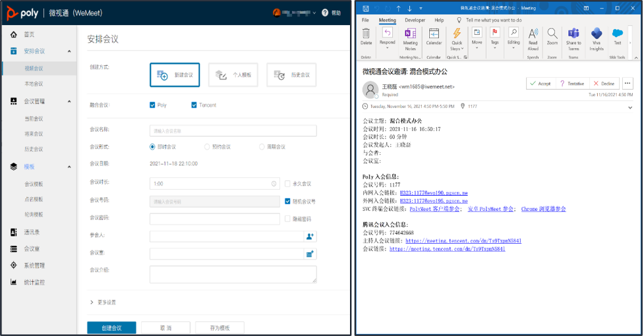Click the add participant icon in 参会人 field
Viewport: 644px width, 336px height.
[x=310, y=237]
